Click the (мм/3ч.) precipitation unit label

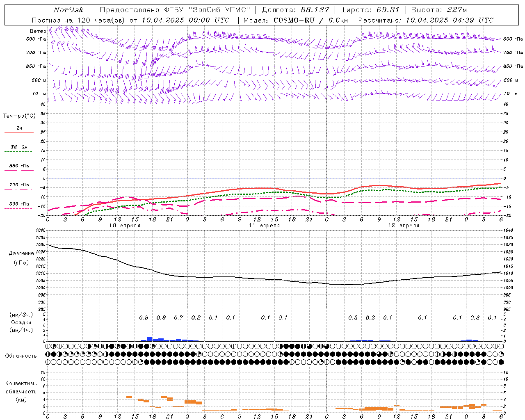coord(21,315)
